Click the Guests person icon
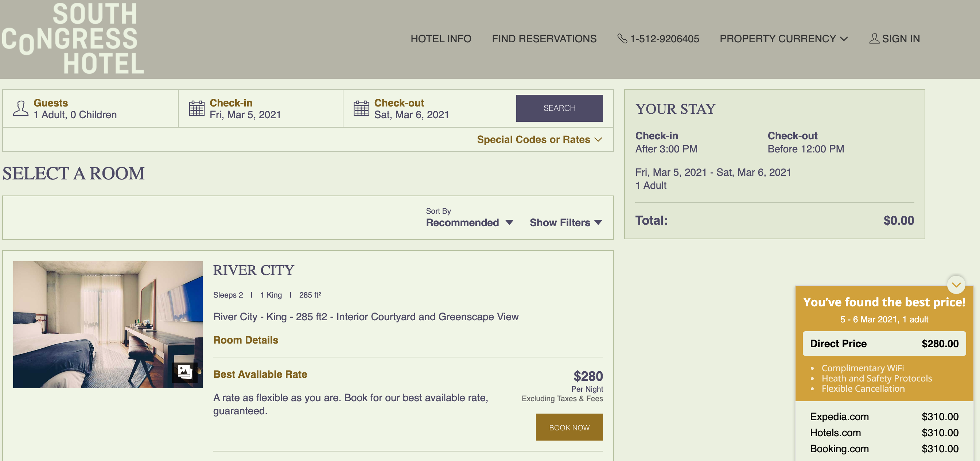This screenshot has width=980, height=461. click(20, 108)
